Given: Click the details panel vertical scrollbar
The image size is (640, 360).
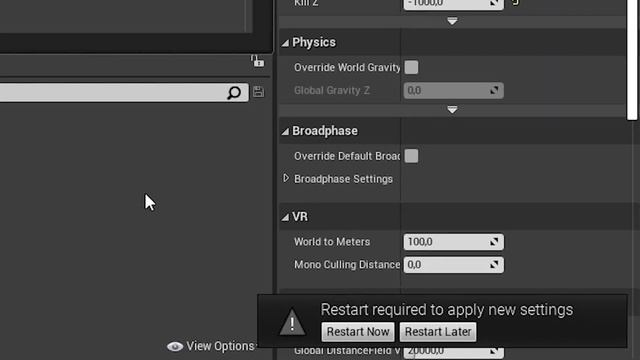Looking at the screenshot, I should click(x=632, y=59).
